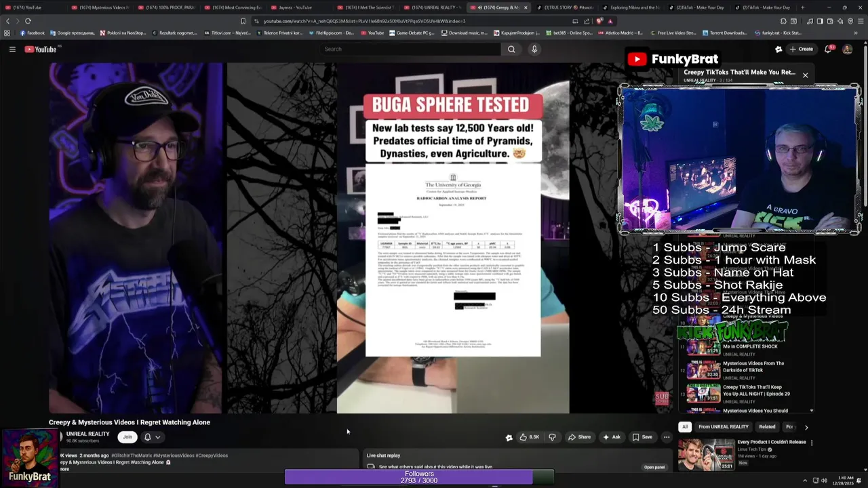
Task: Save video to a playlist
Action: tap(642, 437)
